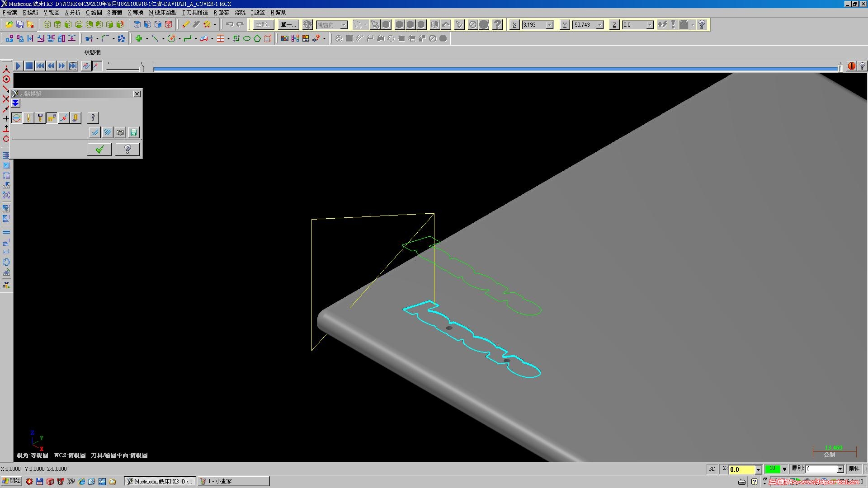The image size is (868, 488).
Task: Click the Z depth input field in status bar
Action: pos(741,469)
